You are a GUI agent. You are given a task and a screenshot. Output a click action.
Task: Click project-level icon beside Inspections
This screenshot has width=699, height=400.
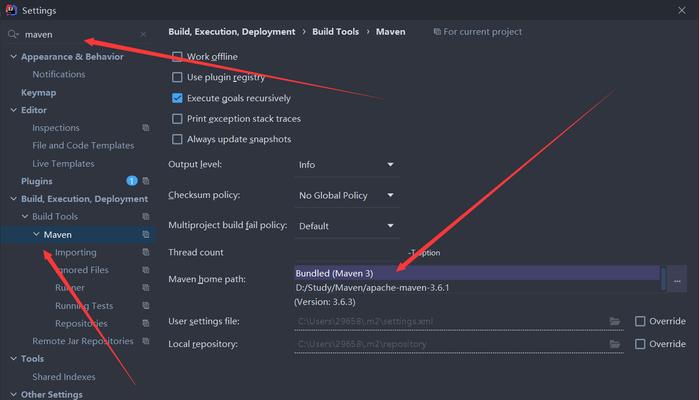146,128
